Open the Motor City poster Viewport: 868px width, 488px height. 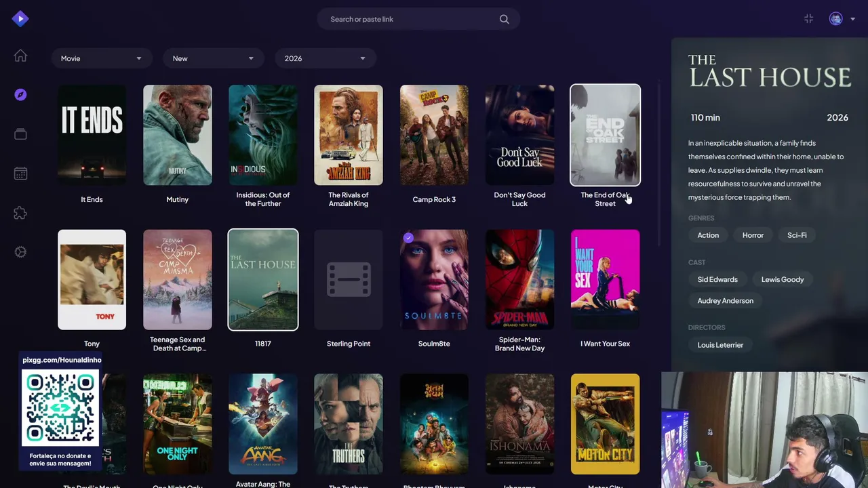point(605,424)
